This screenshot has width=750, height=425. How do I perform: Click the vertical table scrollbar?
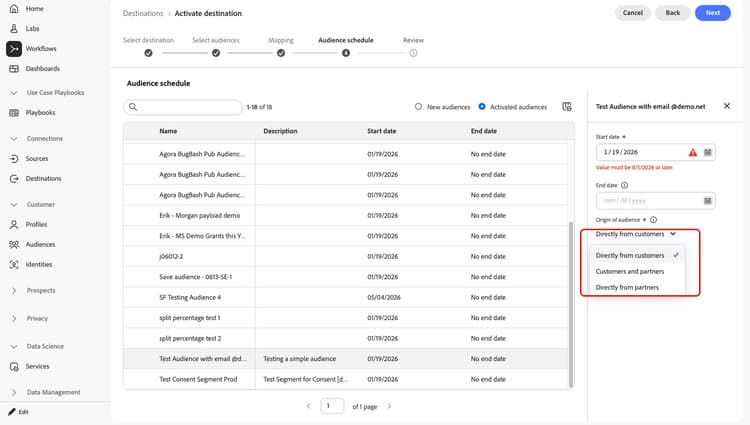click(x=571, y=304)
